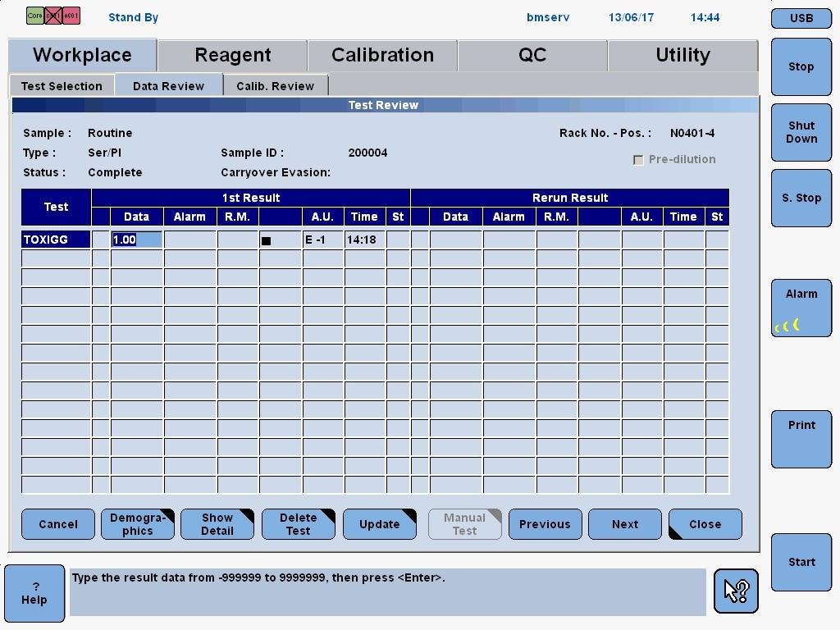The width and height of the screenshot is (840, 630).
Task: Click the 1.00 data input field
Action: [137, 240]
